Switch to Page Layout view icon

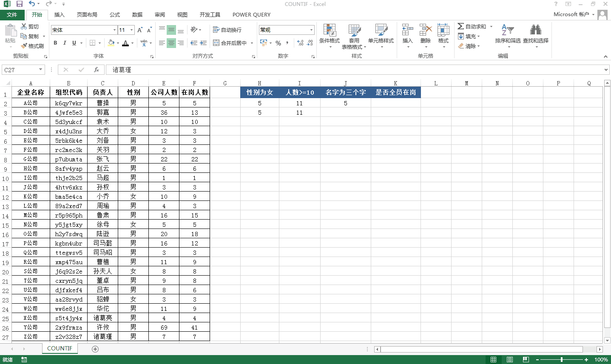point(509,360)
